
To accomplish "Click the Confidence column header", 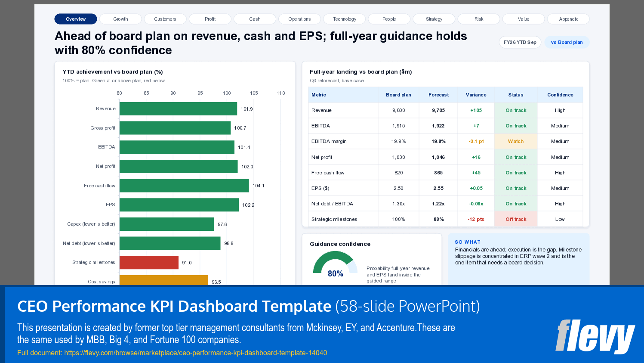I will coord(560,95).
